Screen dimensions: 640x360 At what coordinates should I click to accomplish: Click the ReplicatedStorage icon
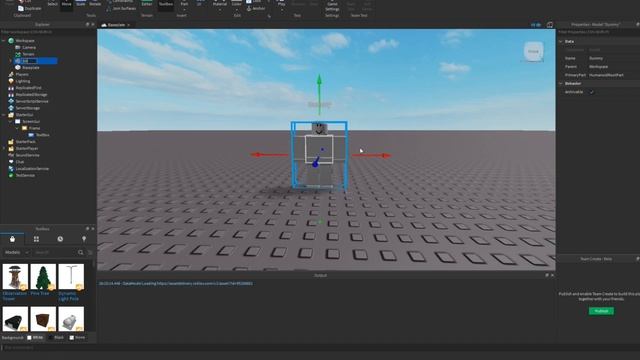(x=11, y=94)
